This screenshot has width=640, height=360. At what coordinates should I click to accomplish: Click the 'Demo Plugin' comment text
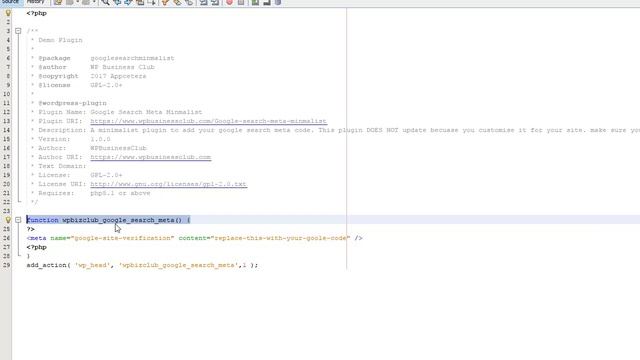pyautogui.click(x=60, y=40)
